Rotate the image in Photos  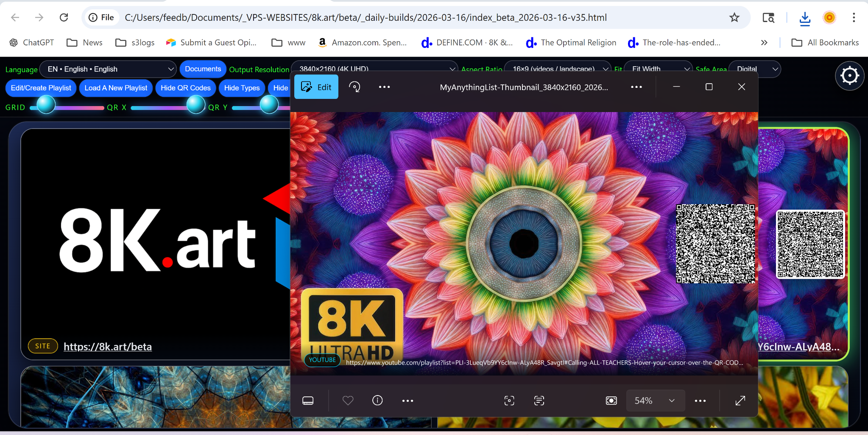pos(354,87)
